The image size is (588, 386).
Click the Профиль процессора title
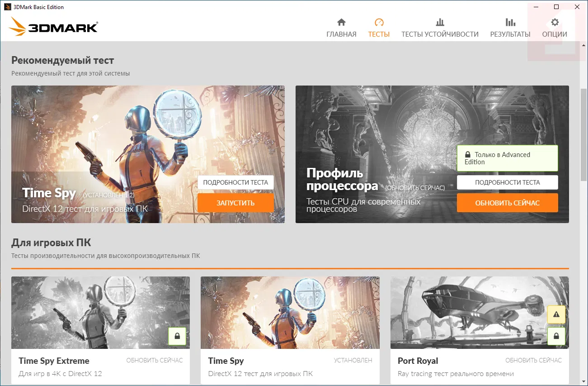pyautogui.click(x=342, y=179)
